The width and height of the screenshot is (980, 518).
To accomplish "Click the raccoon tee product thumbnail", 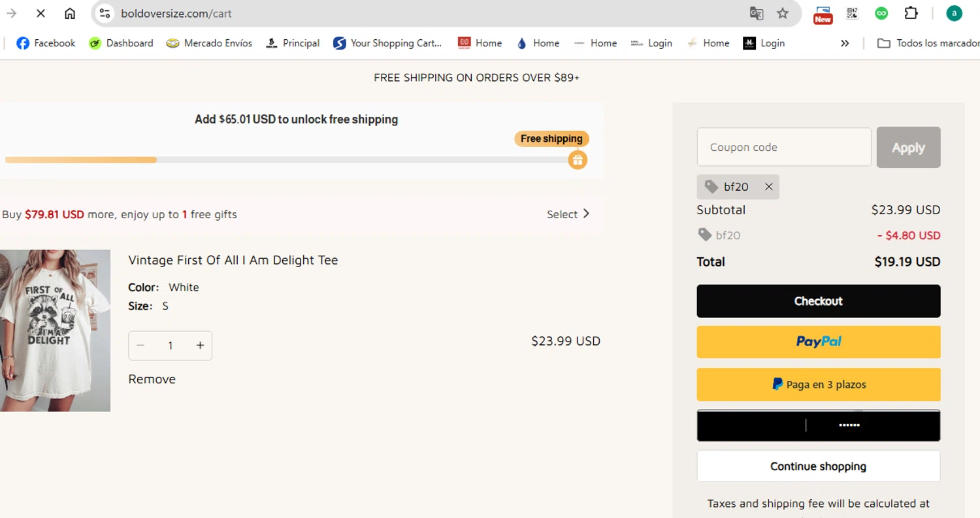I will click(55, 331).
